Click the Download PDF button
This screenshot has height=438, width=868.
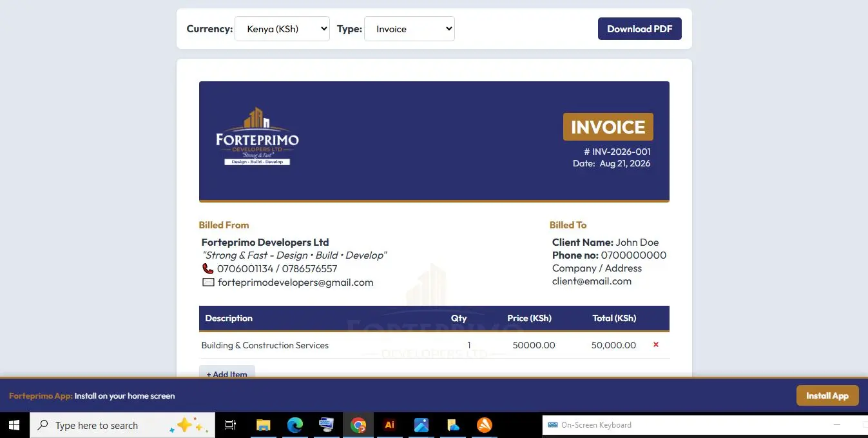(x=639, y=29)
